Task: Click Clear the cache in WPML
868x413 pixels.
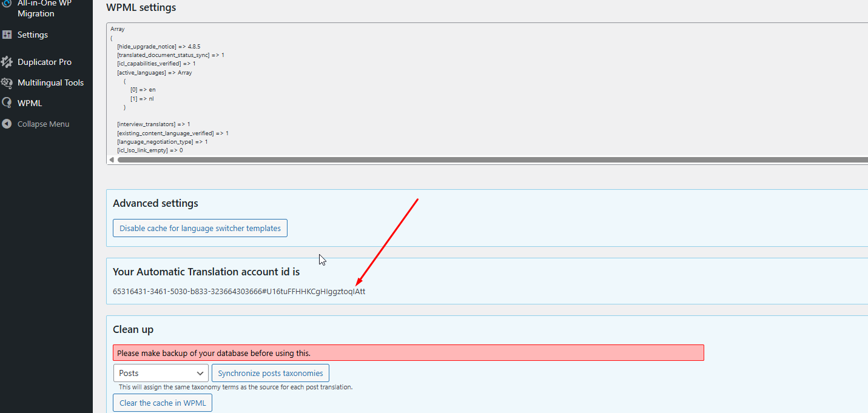Action: 163,403
